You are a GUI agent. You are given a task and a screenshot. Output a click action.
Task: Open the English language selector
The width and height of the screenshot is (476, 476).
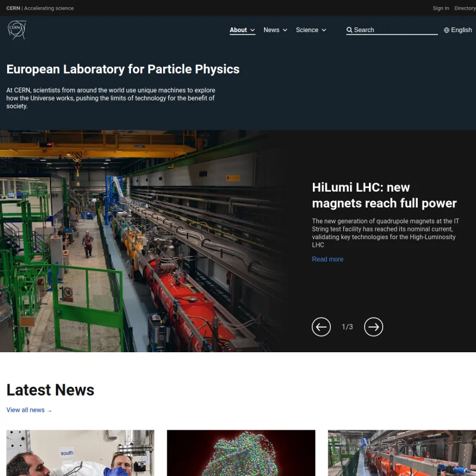(458, 30)
